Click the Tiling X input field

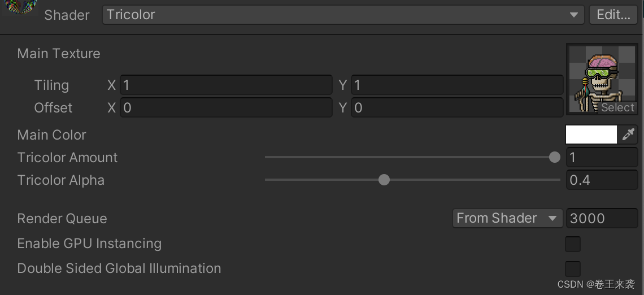226,85
